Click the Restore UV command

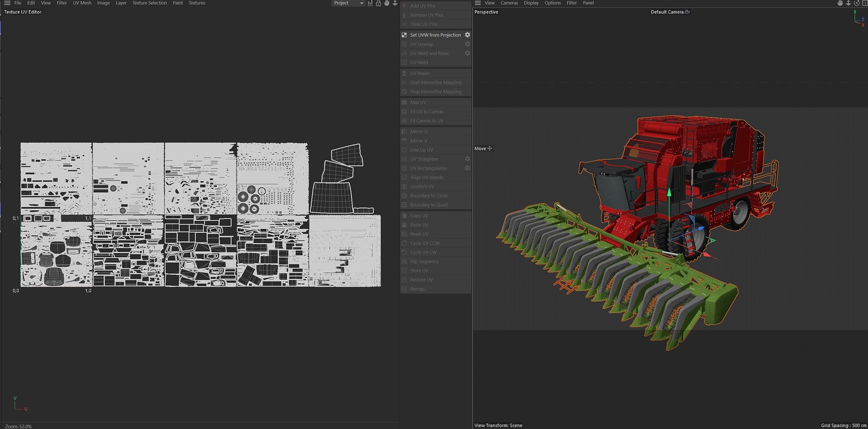(436, 280)
